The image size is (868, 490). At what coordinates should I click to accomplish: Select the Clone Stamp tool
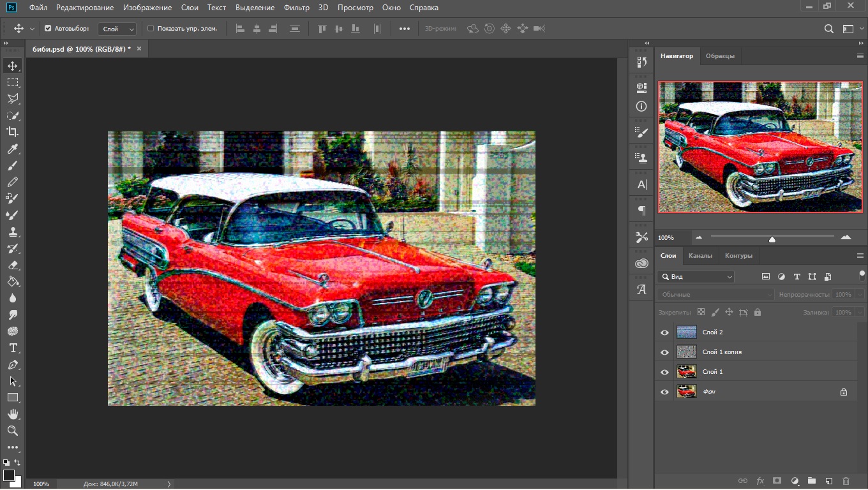[13, 232]
